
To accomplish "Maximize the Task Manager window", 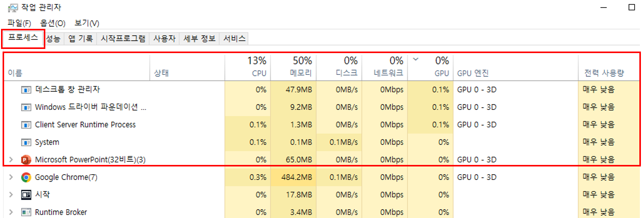I will pos(632,8).
